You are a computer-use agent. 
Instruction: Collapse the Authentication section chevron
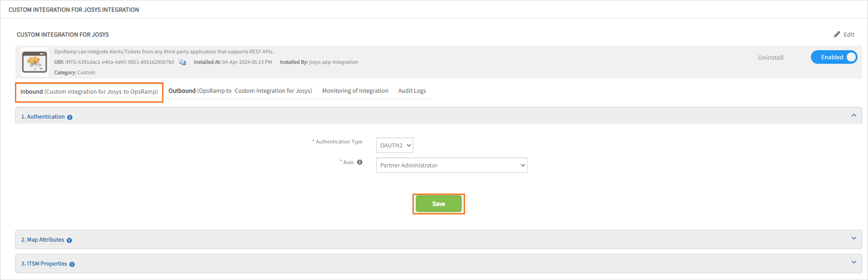[854, 115]
